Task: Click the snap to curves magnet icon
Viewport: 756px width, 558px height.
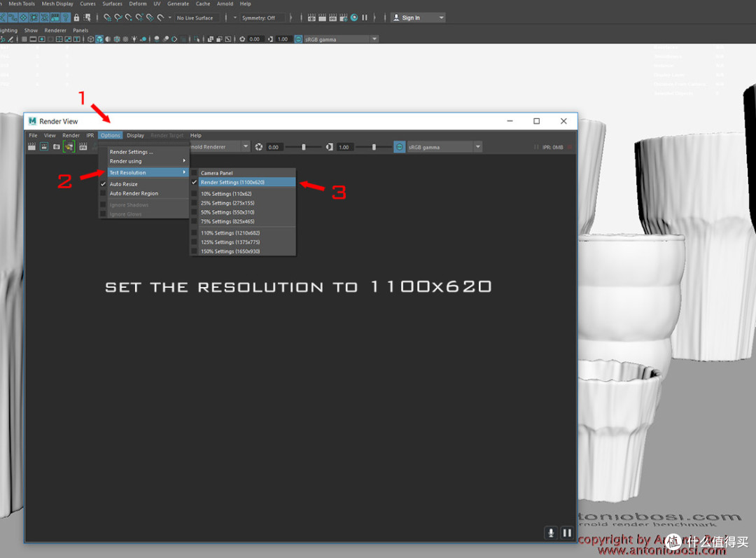Action: [x=118, y=18]
